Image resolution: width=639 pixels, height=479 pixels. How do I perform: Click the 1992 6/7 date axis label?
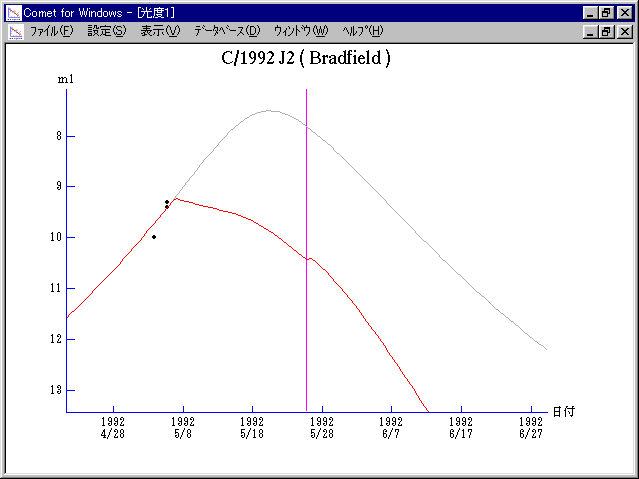pos(390,428)
